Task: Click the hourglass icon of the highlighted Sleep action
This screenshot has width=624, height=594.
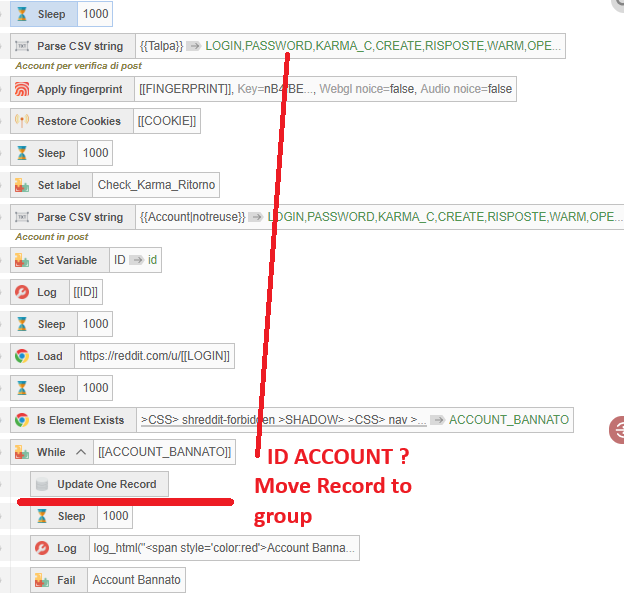Action: (22, 14)
